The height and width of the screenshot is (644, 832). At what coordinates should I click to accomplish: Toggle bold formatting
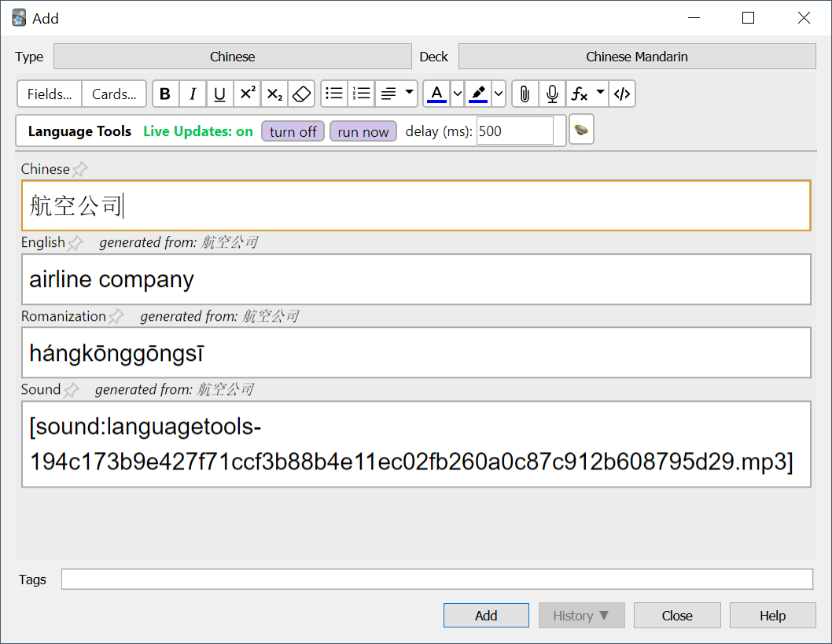point(166,94)
